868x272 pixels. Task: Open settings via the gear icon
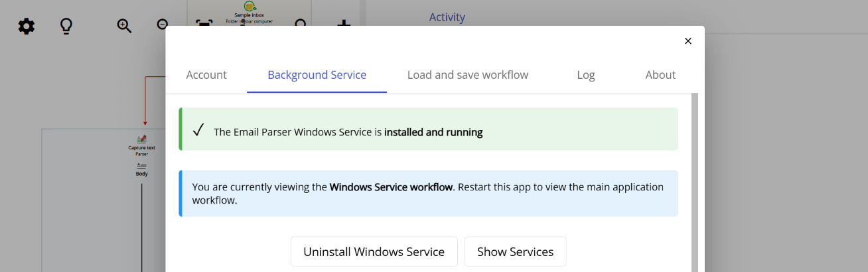(27, 27)
